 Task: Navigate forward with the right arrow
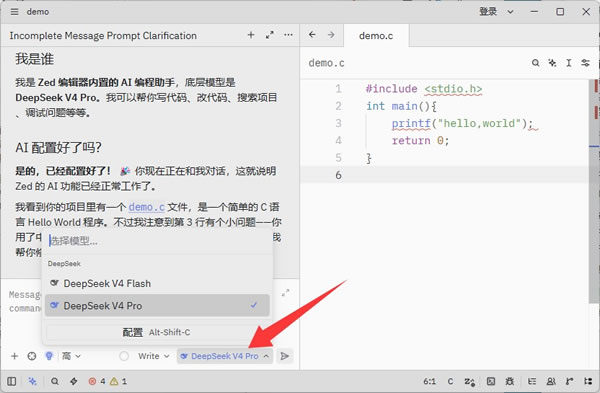[331, 35]
